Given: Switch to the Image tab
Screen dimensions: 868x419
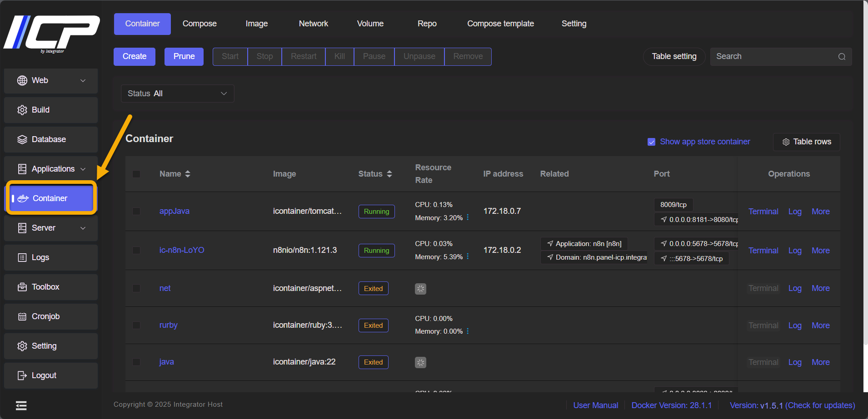Looking at the screenshot, I should pyautogui.click(x=257, y=24).
